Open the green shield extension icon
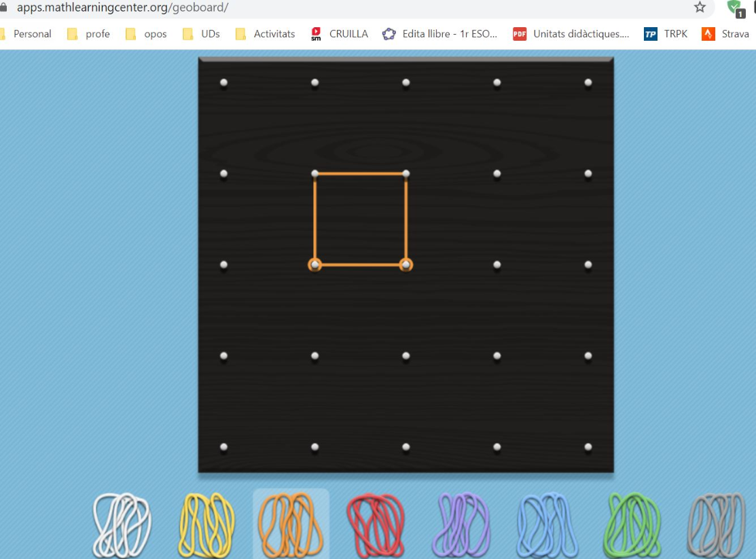This screenshot has width=756, height=559. pos(735,8)
